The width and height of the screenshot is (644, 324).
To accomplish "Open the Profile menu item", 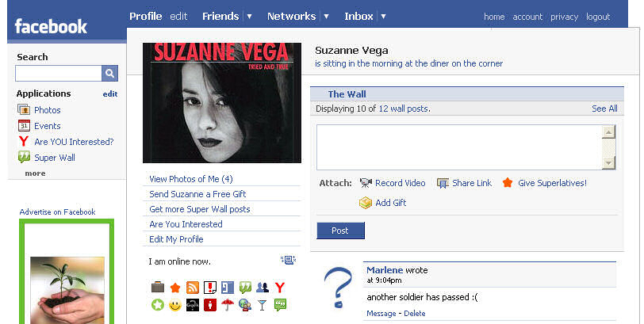I will (x=145, y=16).
